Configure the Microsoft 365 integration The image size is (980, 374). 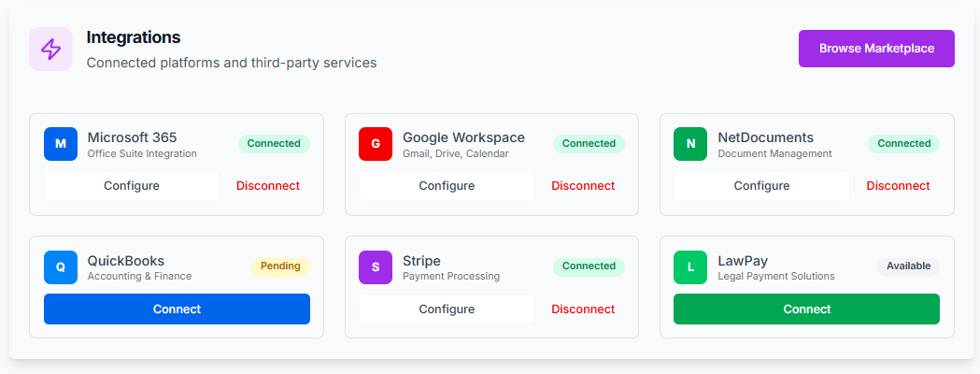pos(132,186)
